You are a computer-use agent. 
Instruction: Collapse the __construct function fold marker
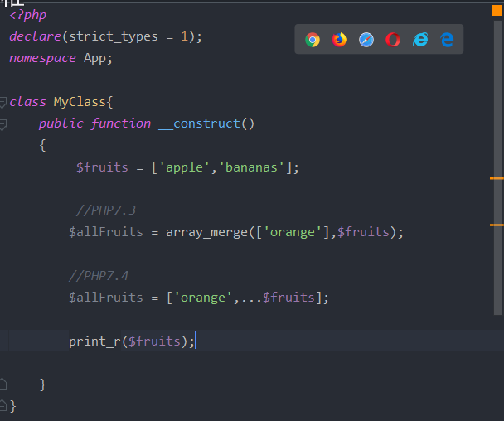tap(2, 124)
